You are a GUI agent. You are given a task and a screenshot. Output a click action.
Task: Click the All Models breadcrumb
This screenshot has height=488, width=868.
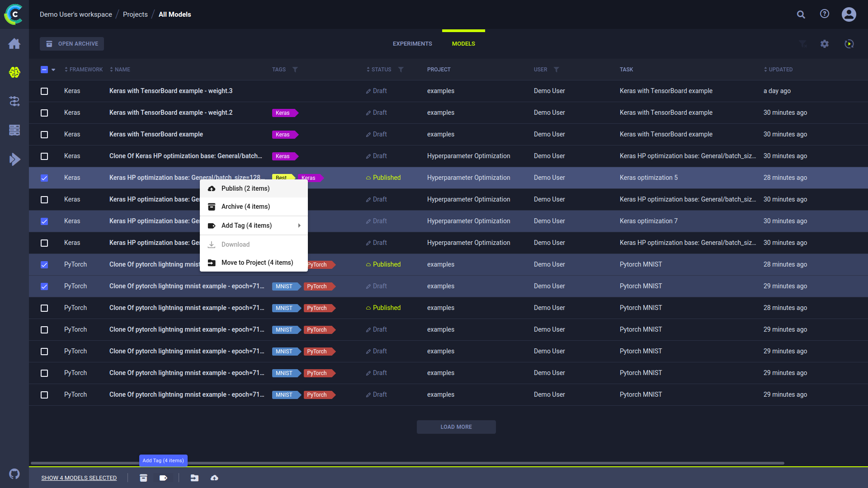(x=175, y=14)
